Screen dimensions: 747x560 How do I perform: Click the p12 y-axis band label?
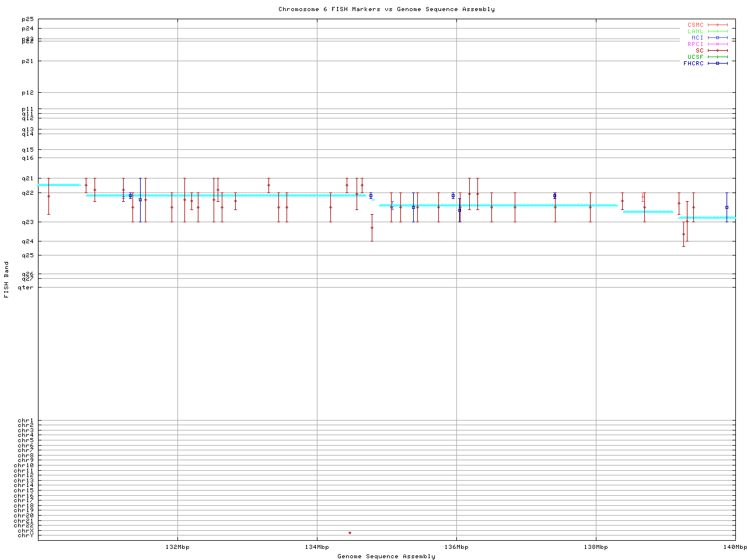[x=27, y=93]
